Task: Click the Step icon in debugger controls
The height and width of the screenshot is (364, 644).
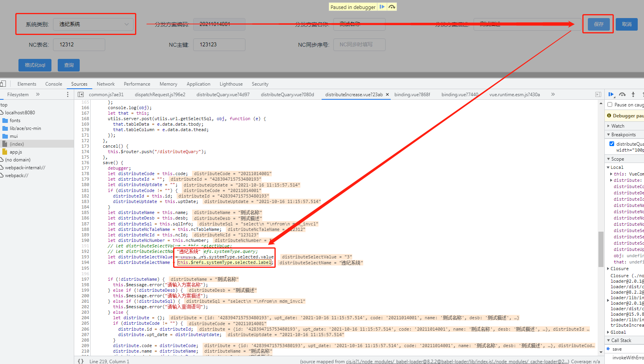Action: click(642, 95)
